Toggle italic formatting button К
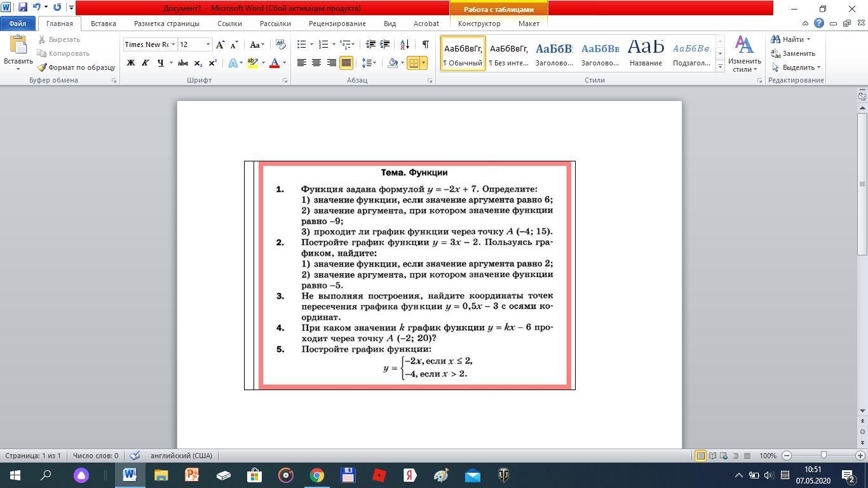Viewport: 868px width, 488px height. [x=146, y=63]
